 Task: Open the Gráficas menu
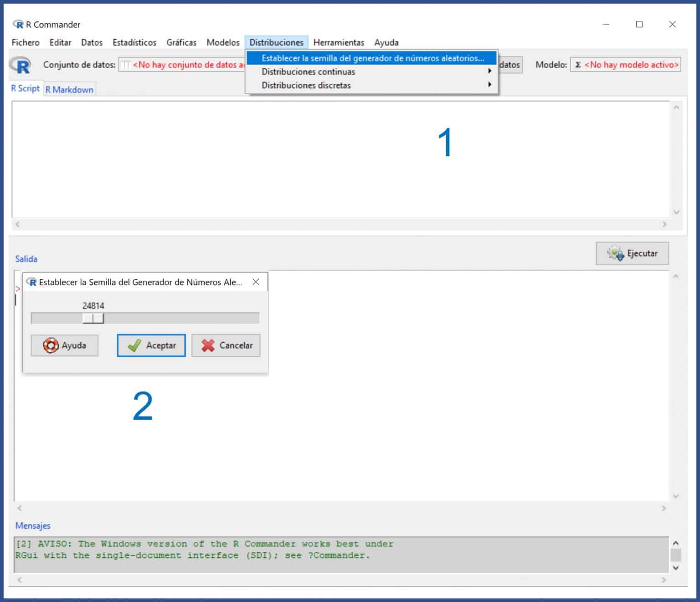(181, 42)
